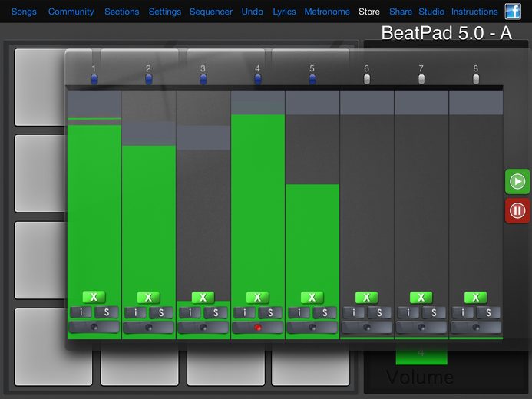Click the record dot bar on channel 1

[94, 327]
